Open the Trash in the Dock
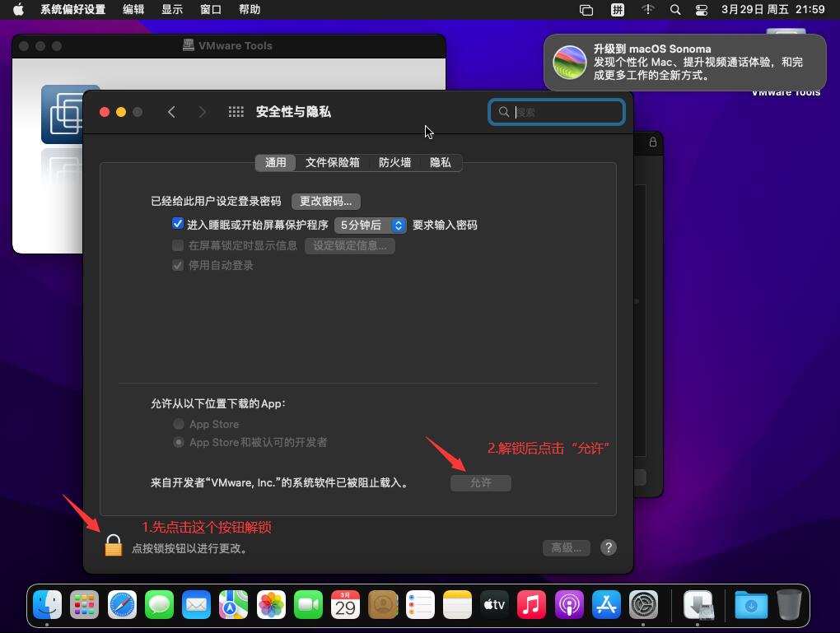Viewport: 840px width, 633px height. [788, 604]
